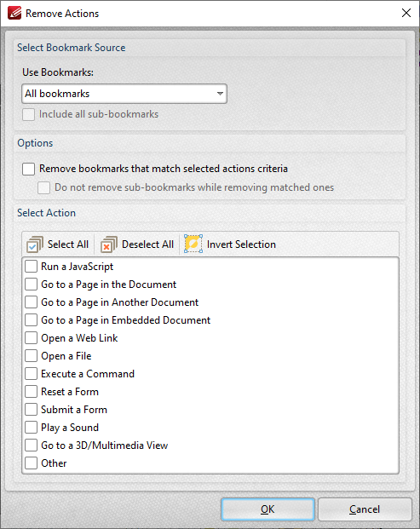Check the Reset a Form action
This screenshot has width=420, height=529.
(31, 392)
